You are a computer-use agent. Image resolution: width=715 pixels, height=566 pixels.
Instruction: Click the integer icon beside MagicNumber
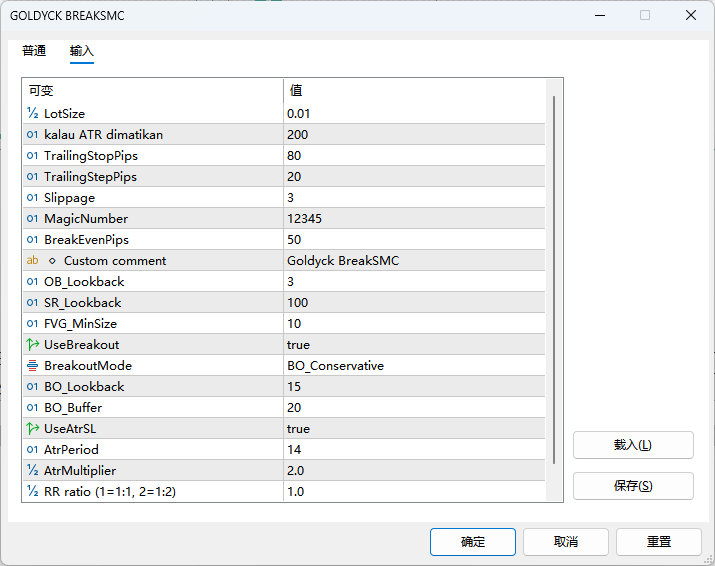pyautogui.click(x=33, y=219)
